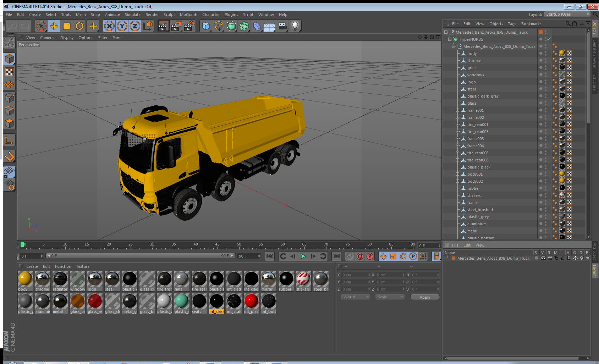Go to start of animation
This screenshot has height=364, width=599.
tap(270, 256)
